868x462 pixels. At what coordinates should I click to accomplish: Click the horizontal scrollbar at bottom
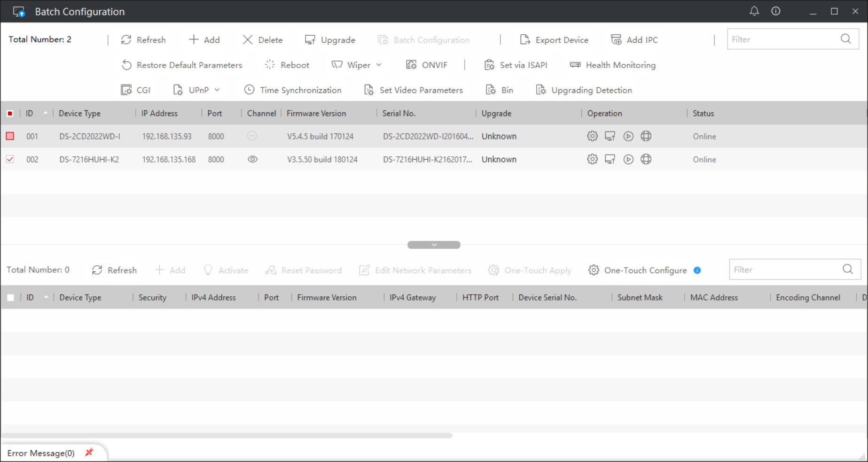click(227, 436)
